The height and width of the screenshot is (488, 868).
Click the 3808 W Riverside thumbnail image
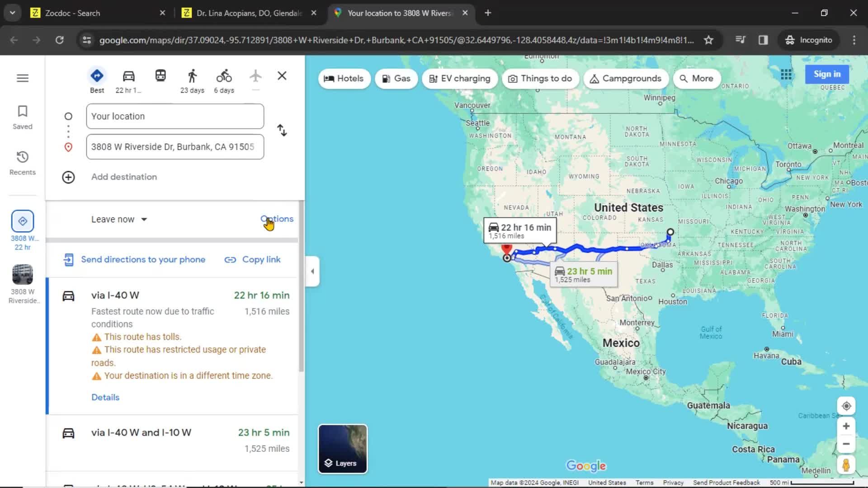pyautogui.click(x=22, y=273)
